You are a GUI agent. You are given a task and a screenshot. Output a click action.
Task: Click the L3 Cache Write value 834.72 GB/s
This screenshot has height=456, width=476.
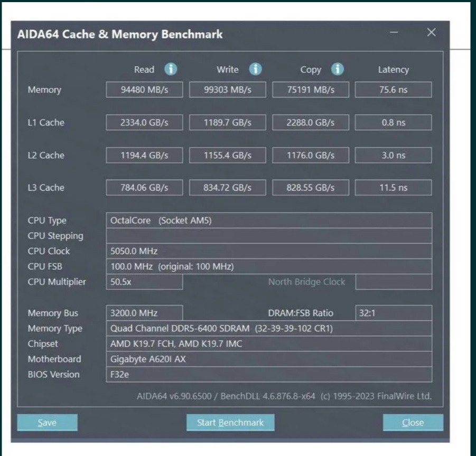[228, 188]
